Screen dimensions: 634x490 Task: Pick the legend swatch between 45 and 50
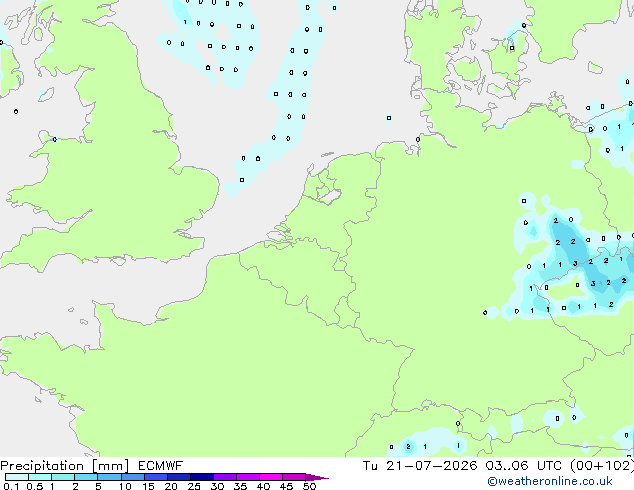tap(294, 477)
